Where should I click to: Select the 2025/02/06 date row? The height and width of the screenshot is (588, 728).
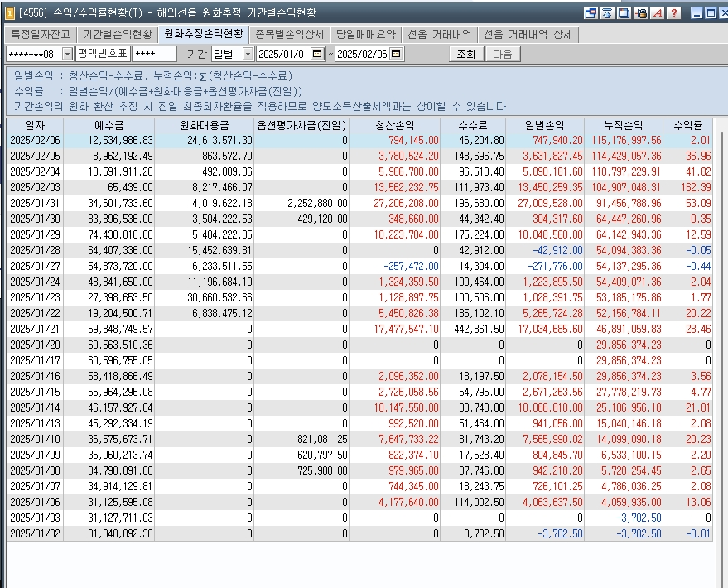(359, 141)
